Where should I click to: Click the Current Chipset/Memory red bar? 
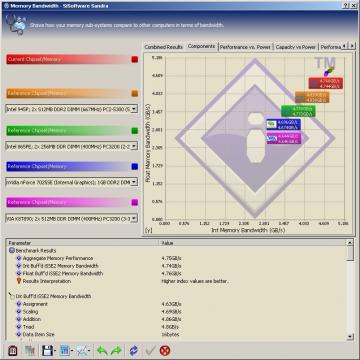pyautogui.click(x=67, y=59)
